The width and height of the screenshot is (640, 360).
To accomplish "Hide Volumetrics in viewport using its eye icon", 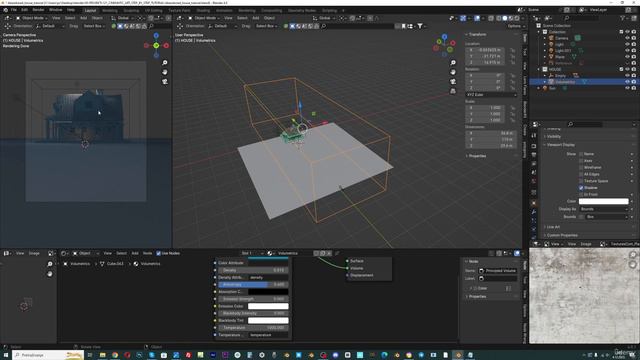I will click(627, 82).
